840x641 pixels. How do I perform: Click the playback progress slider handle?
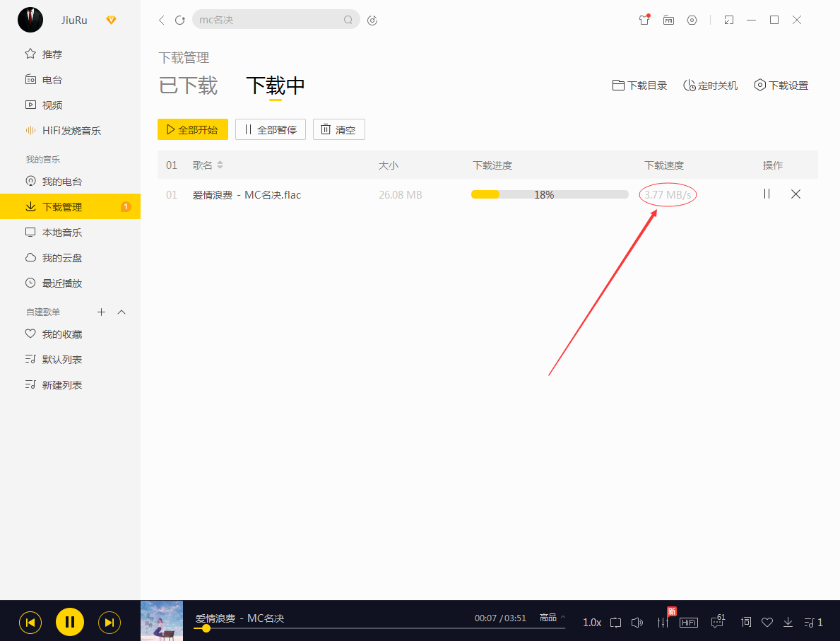[206, 628]
